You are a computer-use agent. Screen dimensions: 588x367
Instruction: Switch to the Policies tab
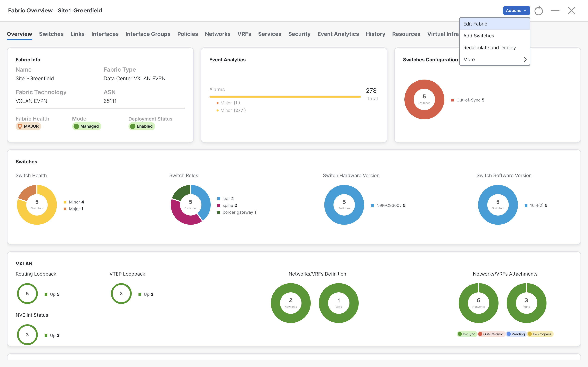[187, 34]
